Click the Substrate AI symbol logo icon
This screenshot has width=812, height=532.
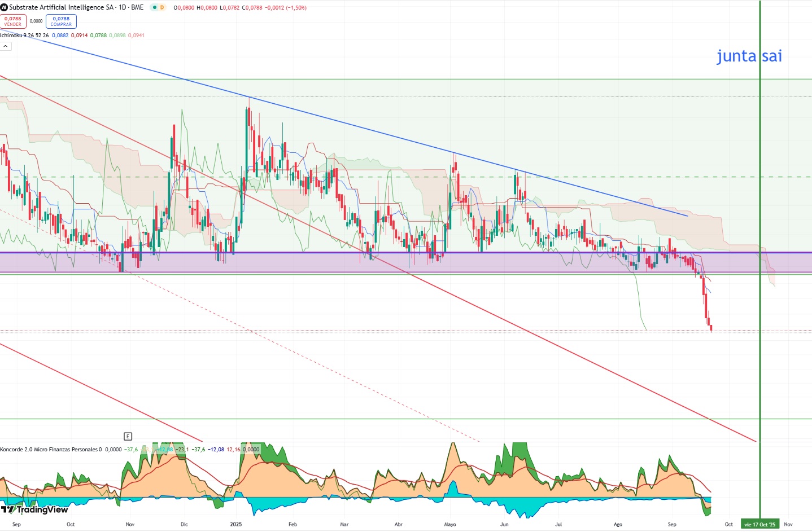point(4,7)
